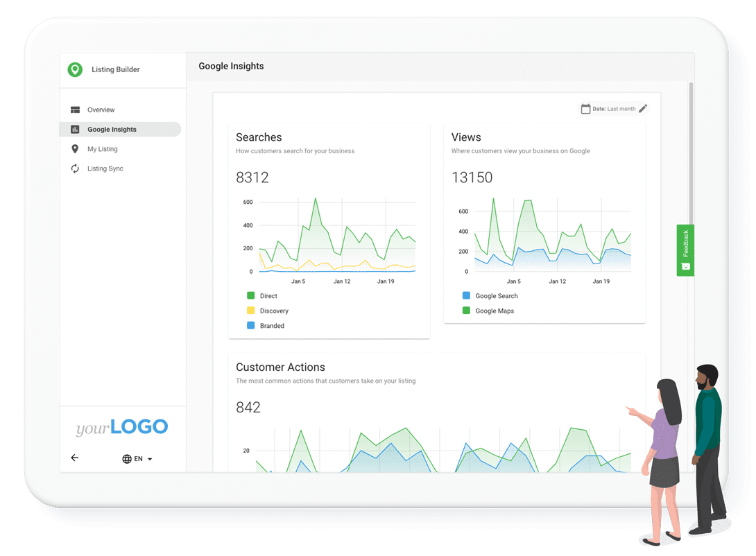Click 'Where customers view your business on Google'

(x=521, y=151)
